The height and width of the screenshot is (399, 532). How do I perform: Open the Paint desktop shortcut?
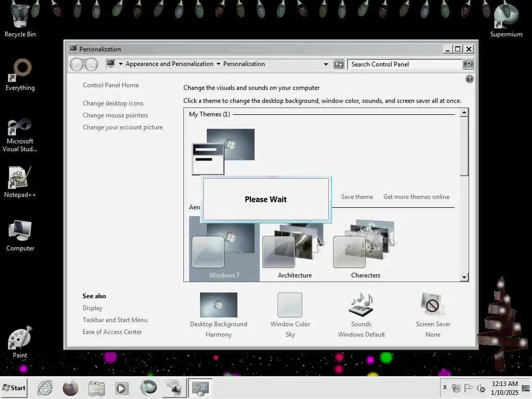point(20,342)
